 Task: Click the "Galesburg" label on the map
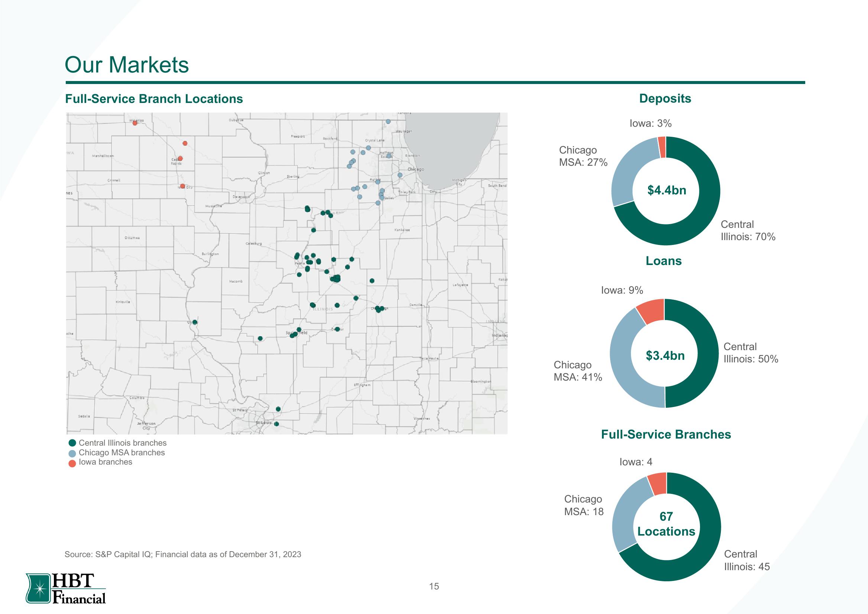click(254, 243)
